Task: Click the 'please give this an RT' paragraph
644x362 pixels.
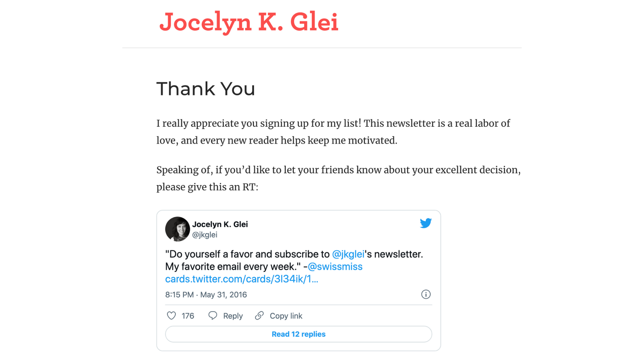Action: click(338, 178)
